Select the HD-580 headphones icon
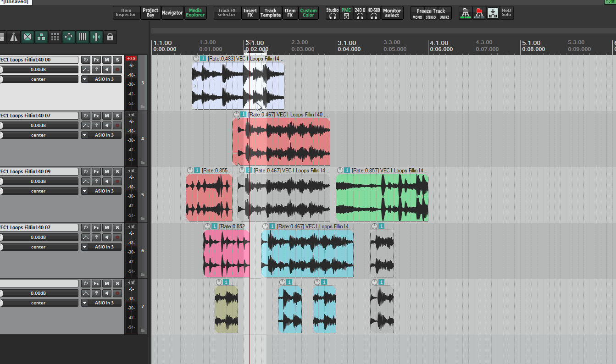This screenshot has height=364, width=616. [374, 13]
